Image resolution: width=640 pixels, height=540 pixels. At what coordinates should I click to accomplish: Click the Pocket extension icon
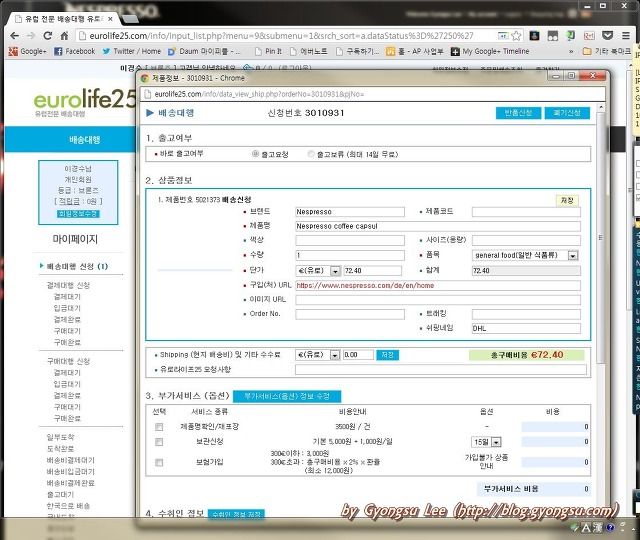(608, 36)
